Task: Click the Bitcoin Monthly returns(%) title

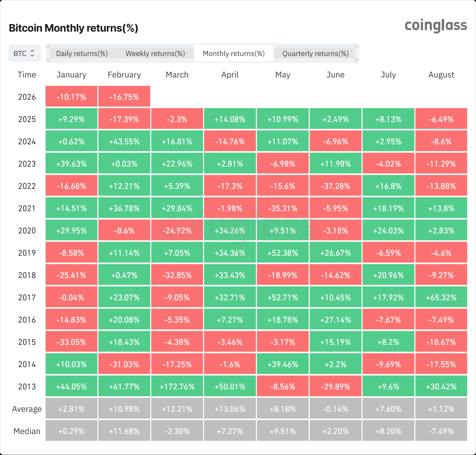Action: pos(74,28)
